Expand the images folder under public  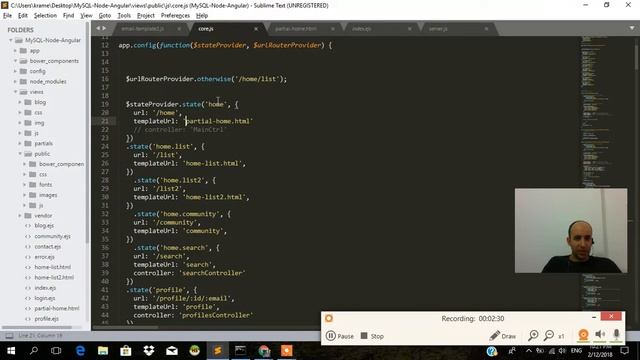point(24,195)
